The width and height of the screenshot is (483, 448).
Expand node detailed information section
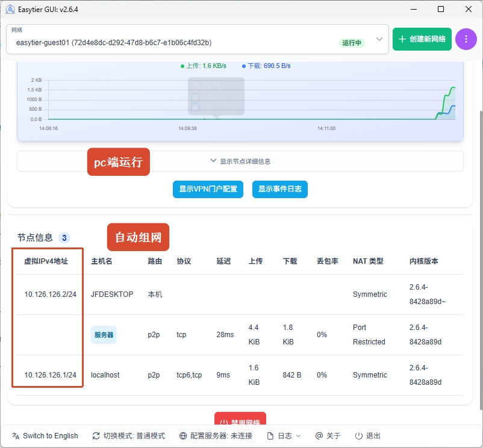click(240, 161)
